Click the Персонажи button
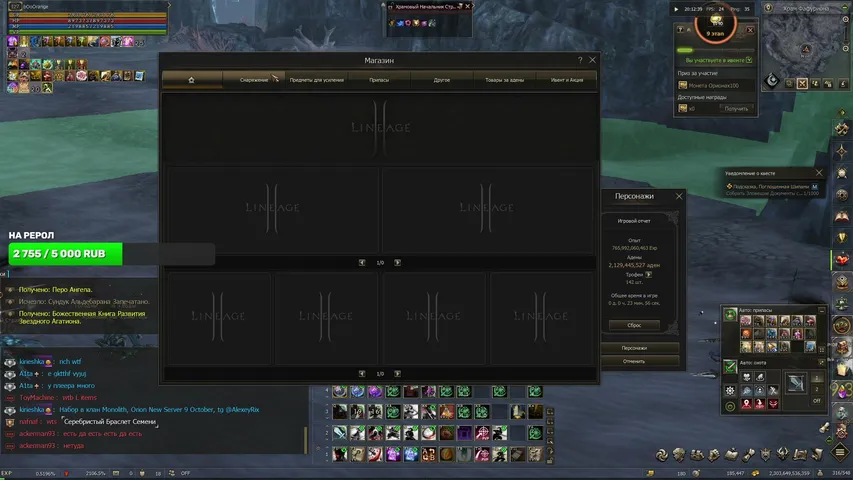 click(x=634, y=348)
